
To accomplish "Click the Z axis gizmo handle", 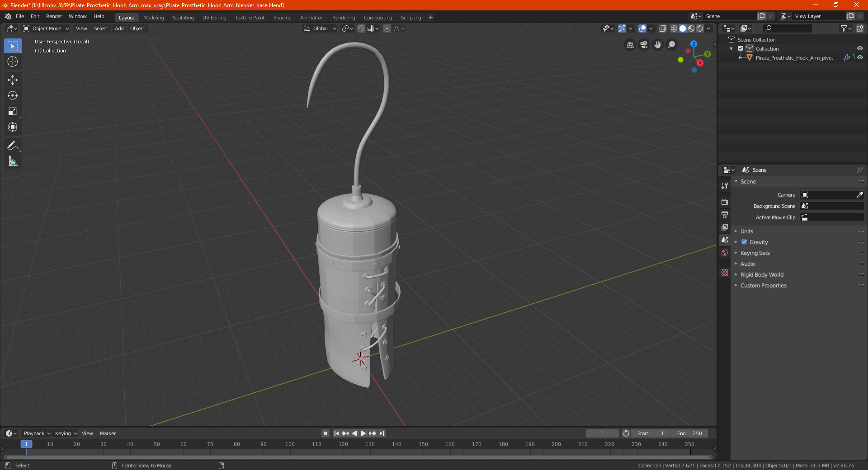I will pos(693,44).
